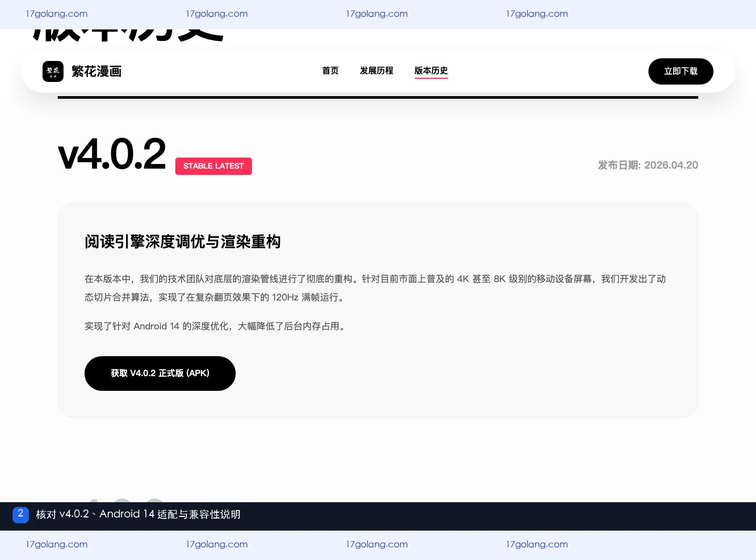Click the 立即下载 download button
Image resolution: width=756 pixels, height=560 pixels.
click(681, 71)
